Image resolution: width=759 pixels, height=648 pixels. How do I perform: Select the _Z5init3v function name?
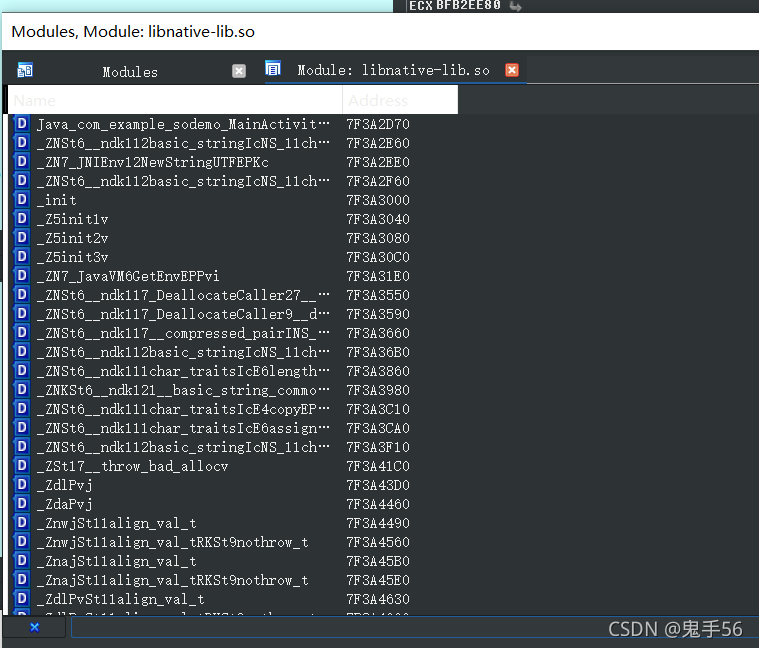pyautogui.click(x=73, y=257)
